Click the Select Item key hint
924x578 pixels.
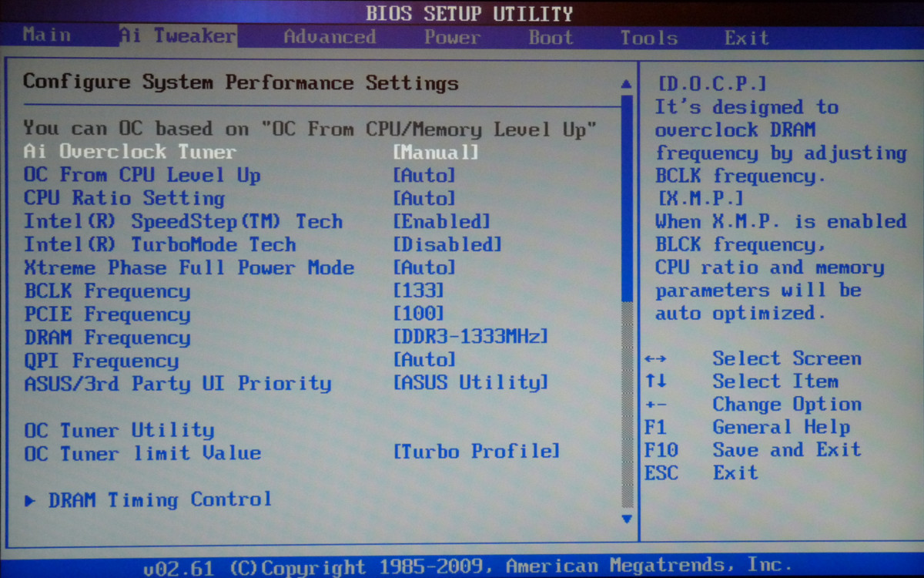775,381
